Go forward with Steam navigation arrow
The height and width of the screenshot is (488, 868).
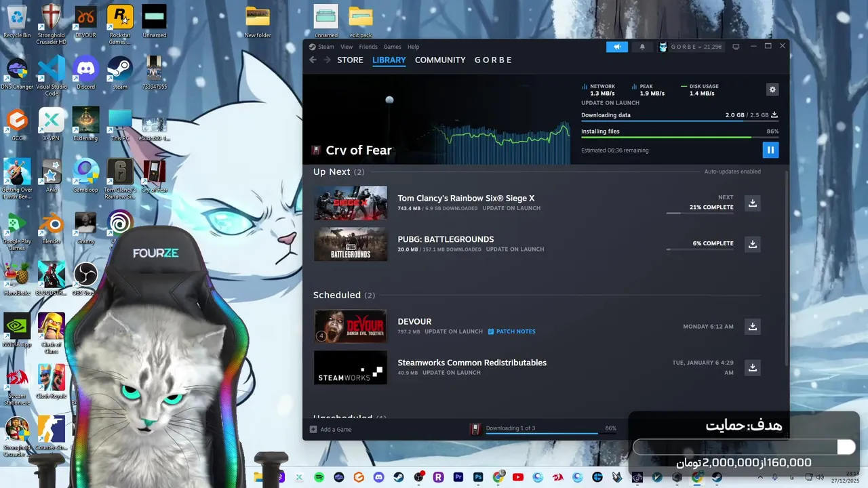327,60
